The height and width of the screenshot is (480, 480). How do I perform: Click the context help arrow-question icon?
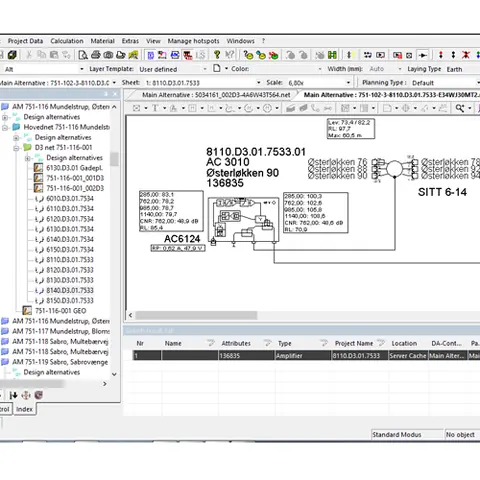click(229, 55)
